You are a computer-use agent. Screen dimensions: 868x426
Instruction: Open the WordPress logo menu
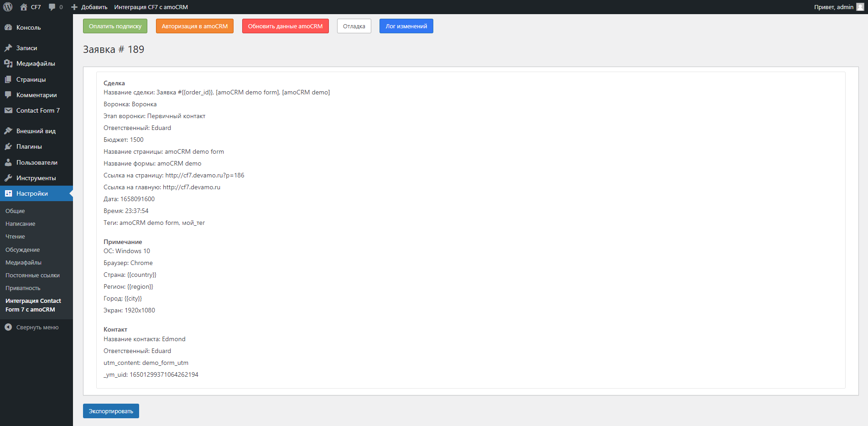7,7
